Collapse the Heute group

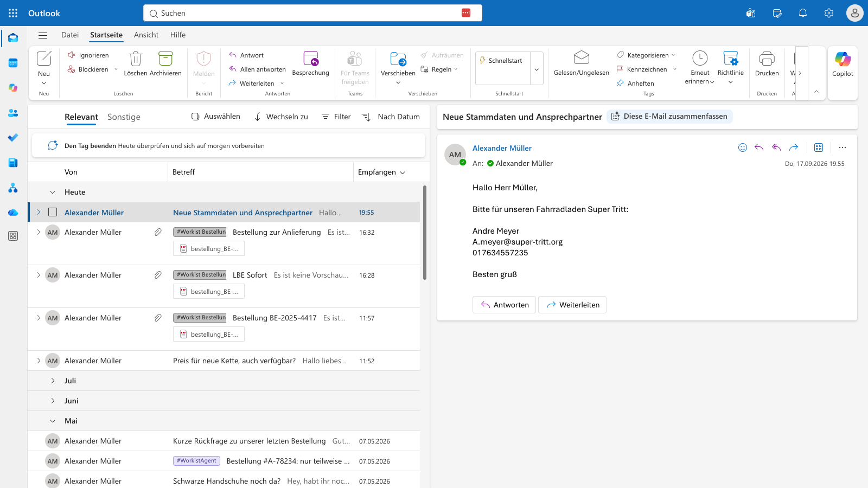point(53,192)
